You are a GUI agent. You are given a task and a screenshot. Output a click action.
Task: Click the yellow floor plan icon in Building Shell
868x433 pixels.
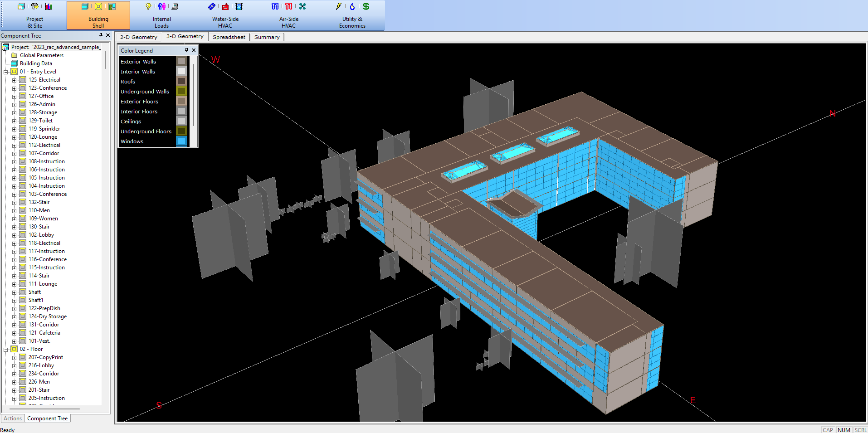coord(98,6)
